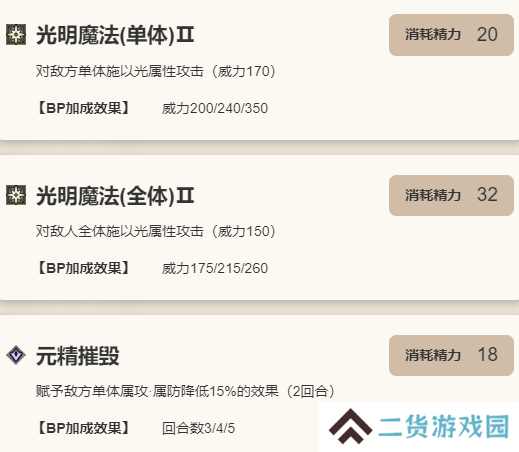
Task: Click the light magic icon beside 光明魔法(单体)Ⅱ
Action: pos(16,34)
